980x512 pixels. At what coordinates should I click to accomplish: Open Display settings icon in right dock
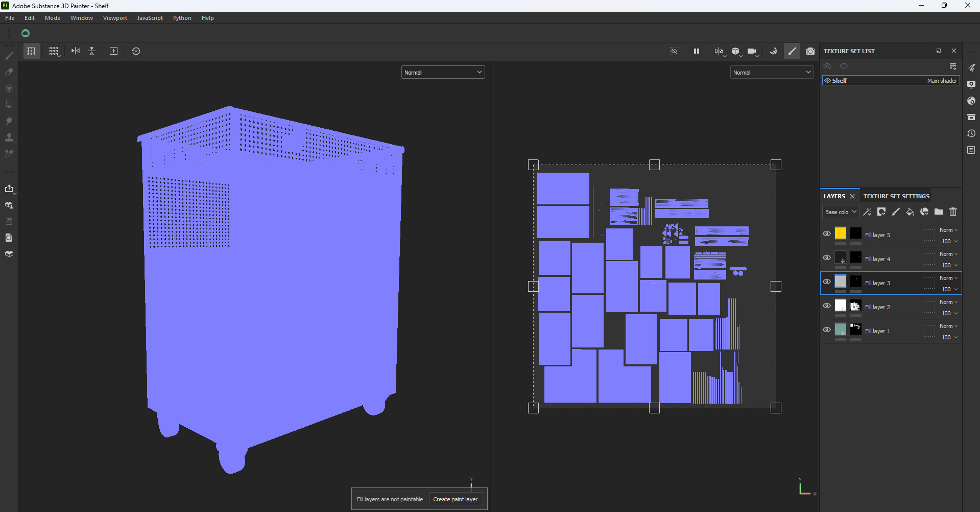(x=971, y=84)
